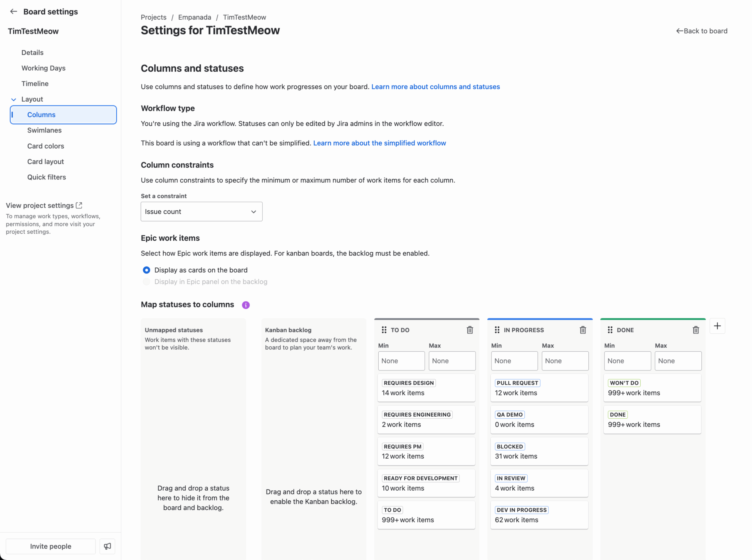Screen dimensions: 752x560
Task: Click Projects in the breadcrumb
Action: 154,17
